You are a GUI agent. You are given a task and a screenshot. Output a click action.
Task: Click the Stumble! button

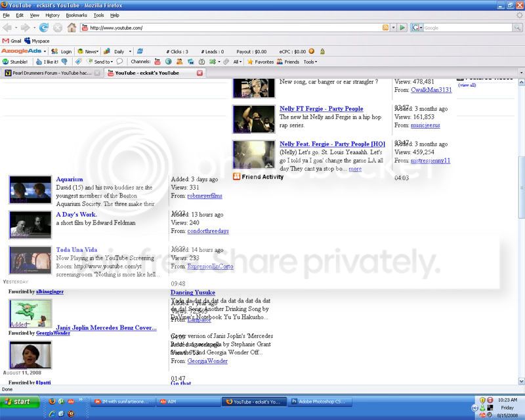pos(15,62)
